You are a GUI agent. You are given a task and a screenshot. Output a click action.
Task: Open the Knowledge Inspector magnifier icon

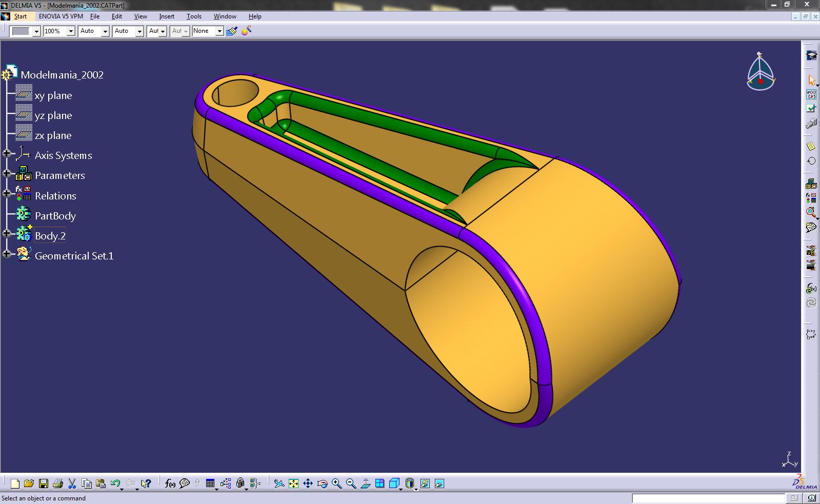point(811,212)
